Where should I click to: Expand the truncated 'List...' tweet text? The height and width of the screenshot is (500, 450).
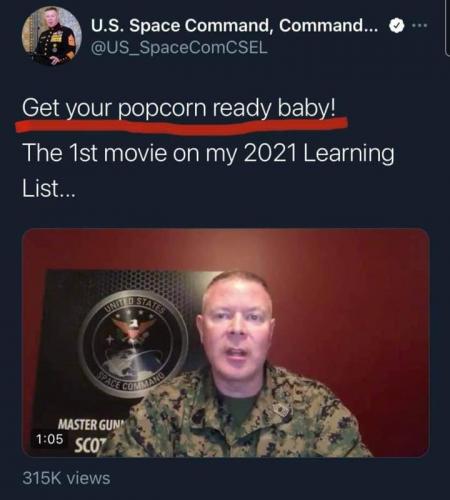point(49,188)
